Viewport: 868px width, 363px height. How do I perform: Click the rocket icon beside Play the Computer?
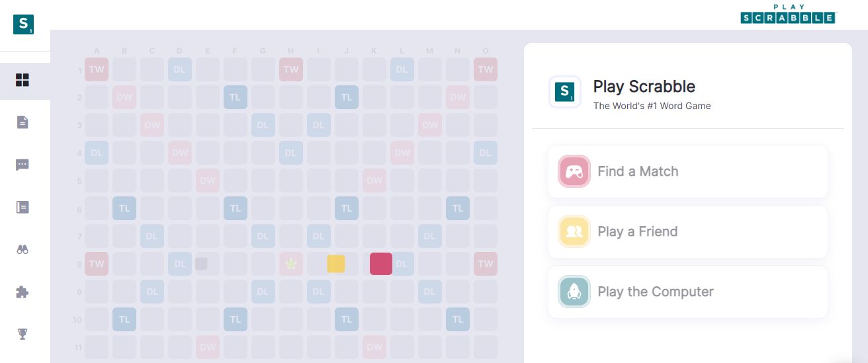[x=574, y=292]
